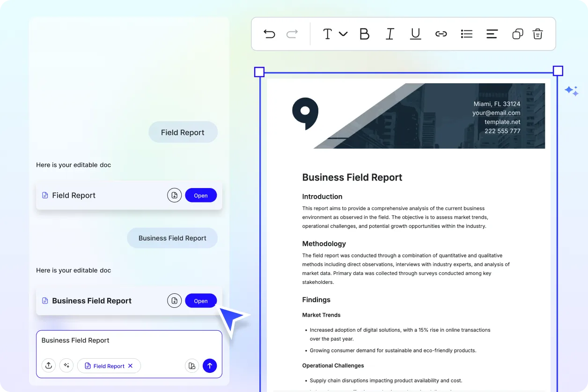588x392 pixels.
Task: Toggle bold formatting
Action: pos(364,34)
